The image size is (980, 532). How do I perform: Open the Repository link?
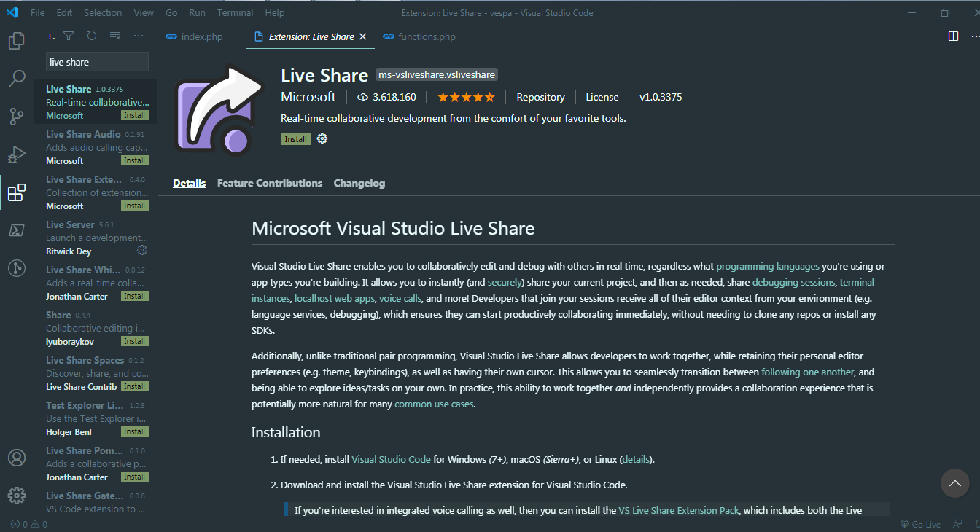point(540,97)
